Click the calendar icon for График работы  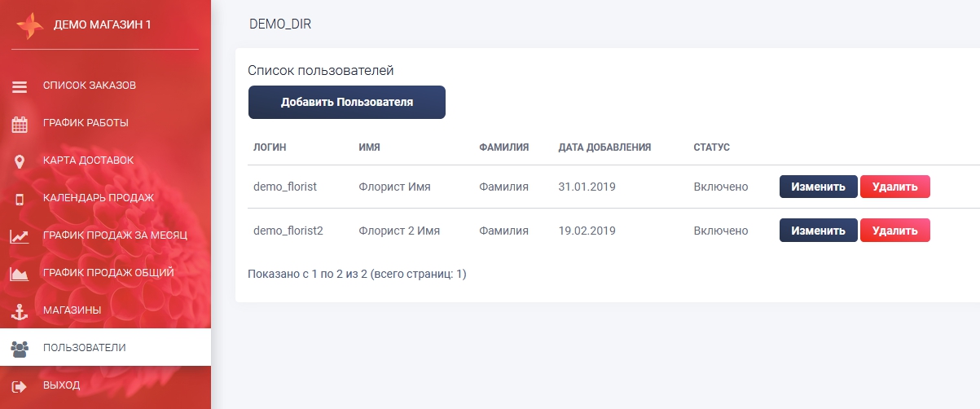click(20, 124)
